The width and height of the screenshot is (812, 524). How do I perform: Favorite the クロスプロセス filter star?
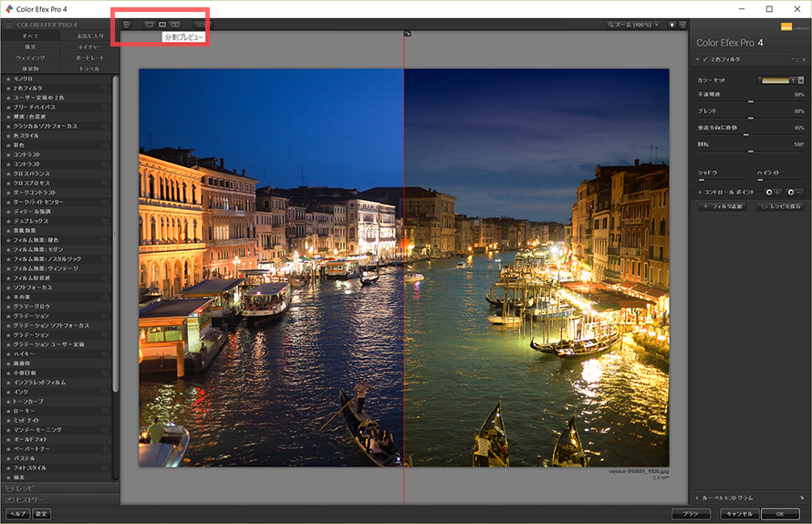click(x=8, y=183)
